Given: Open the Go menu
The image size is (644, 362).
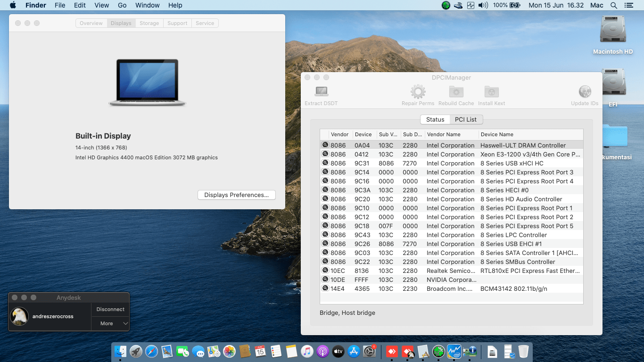Looking at the screenshot, I should click(123, 5).
